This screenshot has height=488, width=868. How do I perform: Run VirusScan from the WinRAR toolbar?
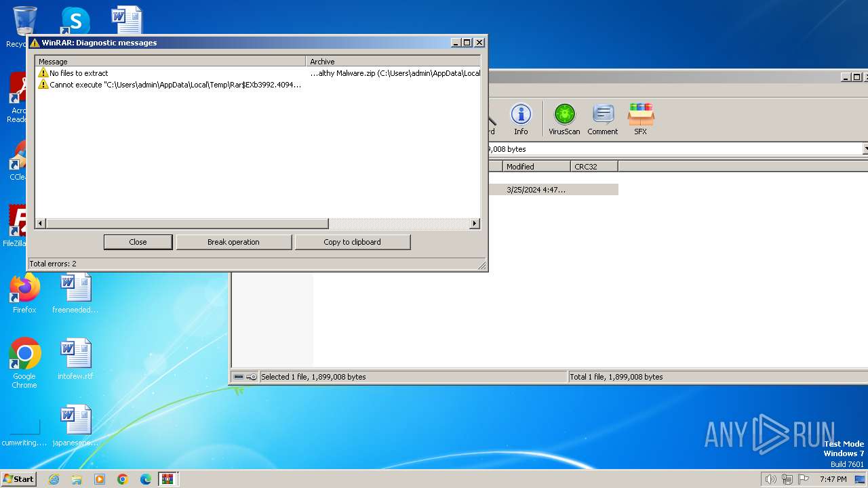coord(564,119)
